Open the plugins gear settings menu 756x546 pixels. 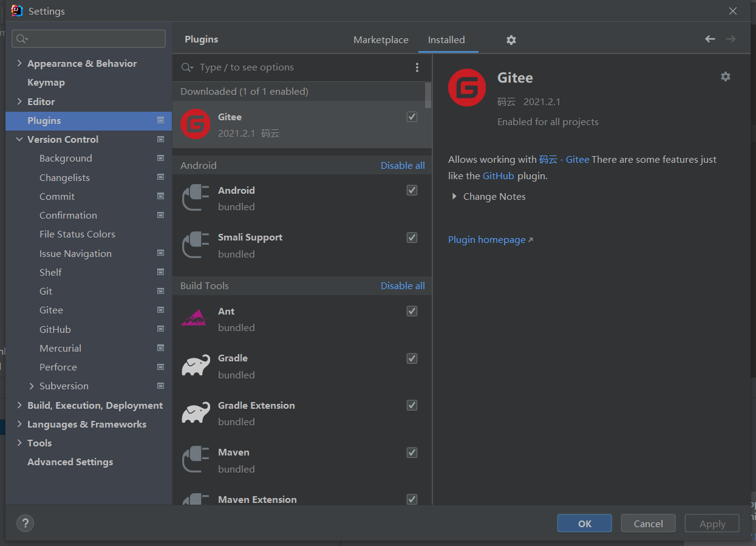511,40
